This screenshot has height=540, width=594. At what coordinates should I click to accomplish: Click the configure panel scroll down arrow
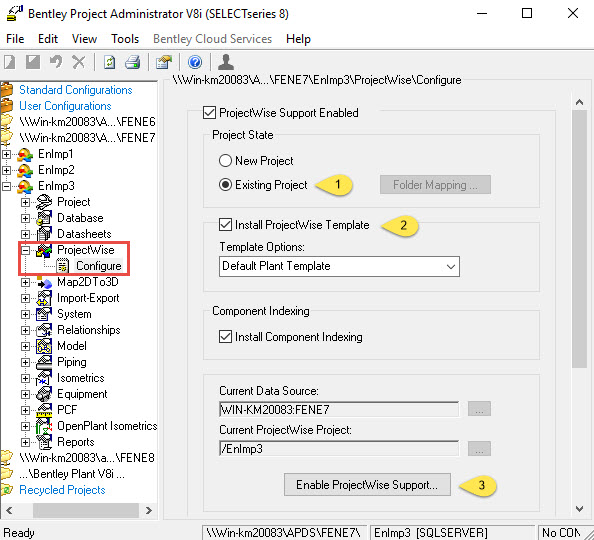point(579,509)
